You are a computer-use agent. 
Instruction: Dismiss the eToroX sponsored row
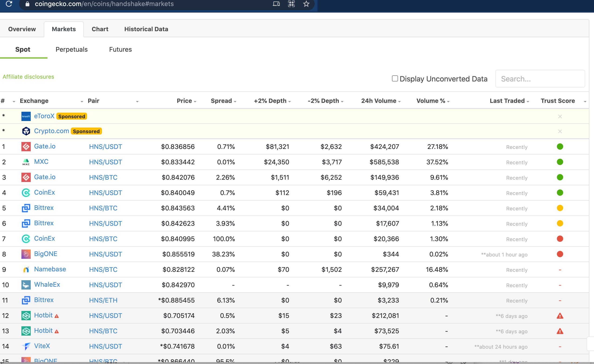point(560,116)
